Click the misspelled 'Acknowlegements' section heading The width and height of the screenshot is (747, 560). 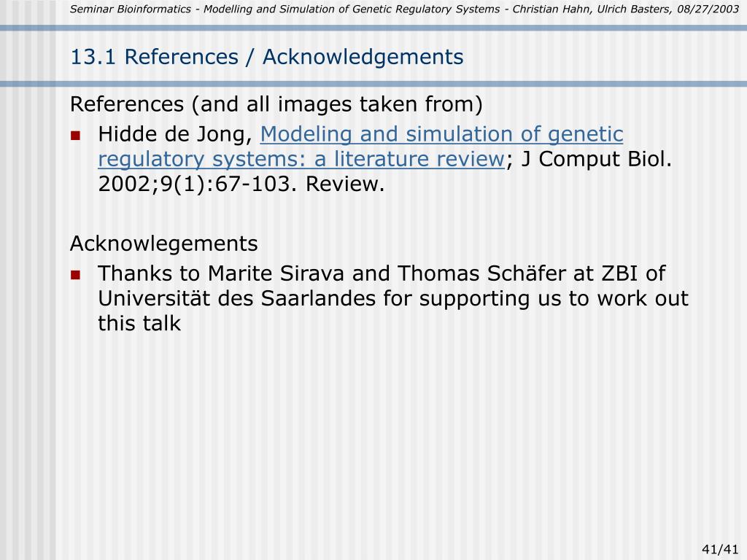pos(164,244)
